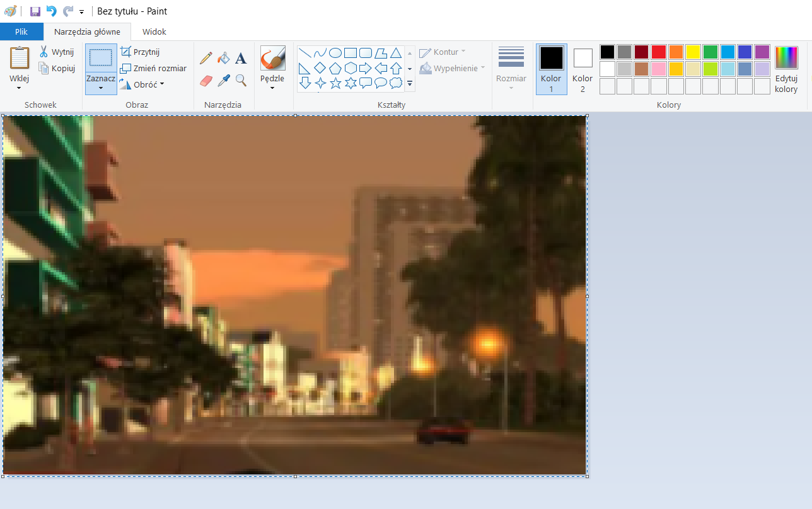Pick the red color swatch
This screenshot has height=509, width=812.
[659, 52]
